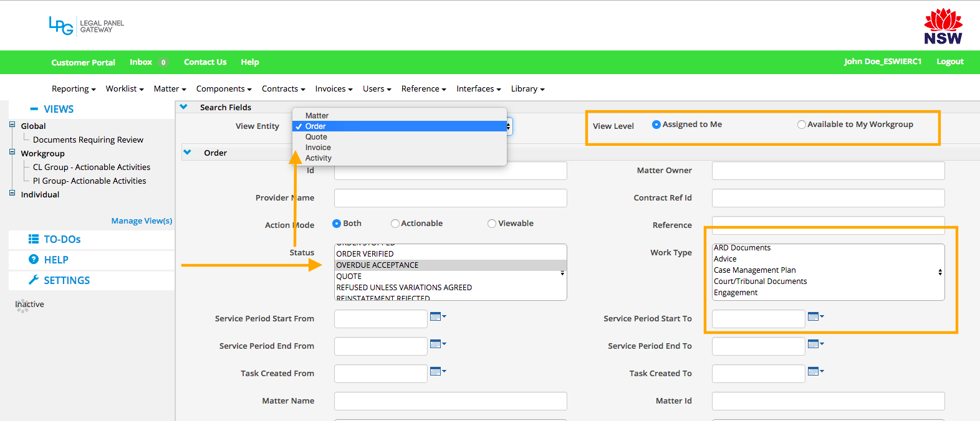Open the Reporting dropdown menu

[x=74, y=88]
